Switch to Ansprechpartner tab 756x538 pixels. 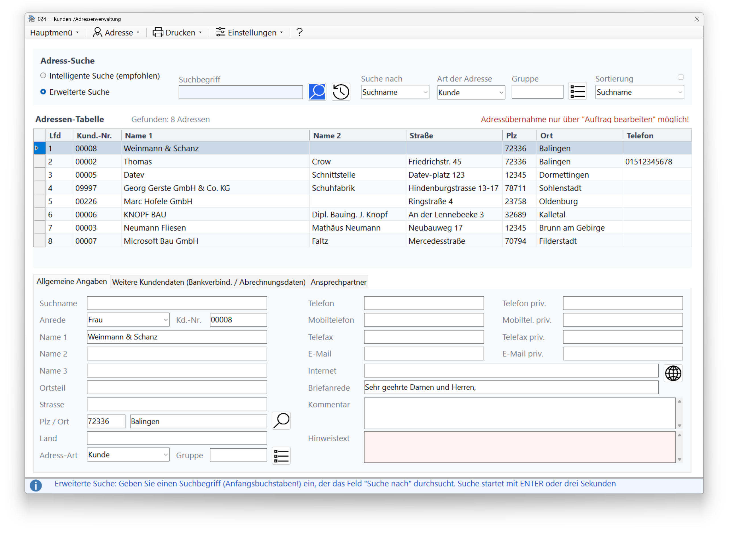[x=338, y=282]
